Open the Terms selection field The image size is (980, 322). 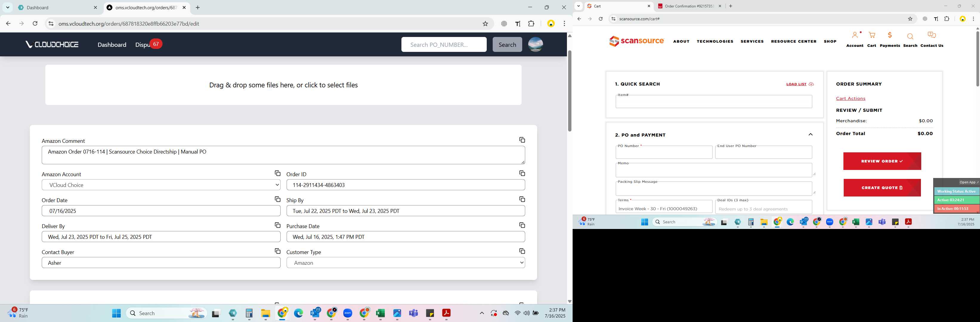point(664,207)
